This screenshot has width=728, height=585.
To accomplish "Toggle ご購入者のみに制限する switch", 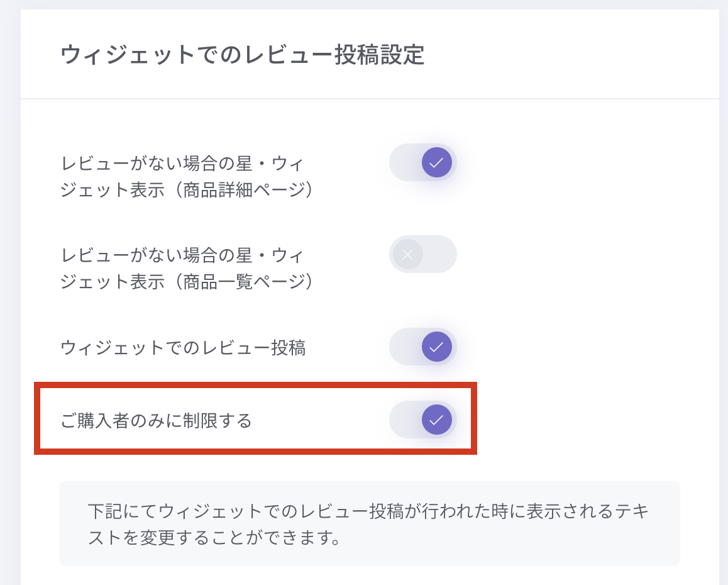I will (422, 420).
